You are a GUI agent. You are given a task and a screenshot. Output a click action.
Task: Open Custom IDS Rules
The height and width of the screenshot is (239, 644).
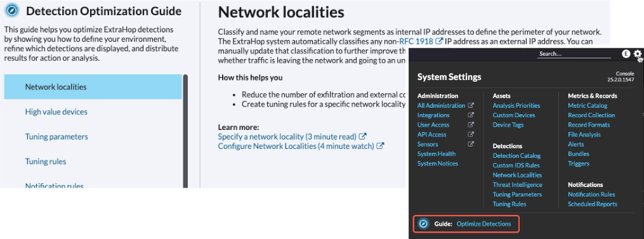pos(516,165)
